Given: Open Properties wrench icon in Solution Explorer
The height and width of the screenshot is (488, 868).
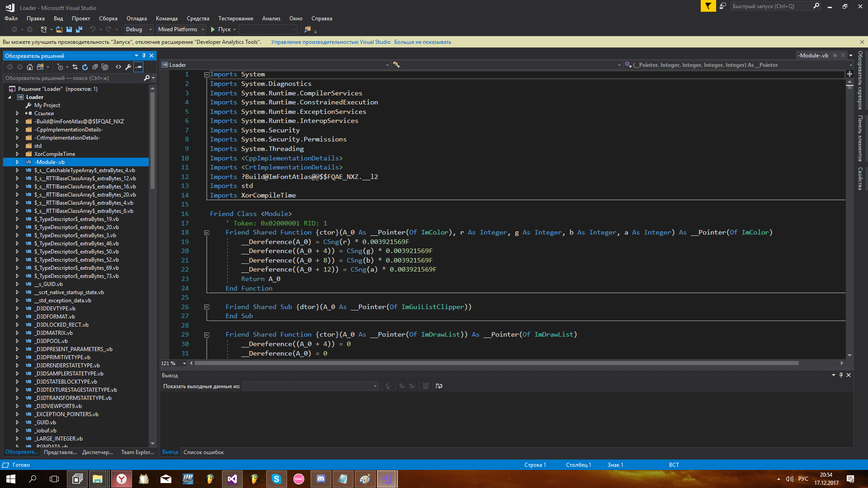Looking at the screenshot, I should coord(128,67).
